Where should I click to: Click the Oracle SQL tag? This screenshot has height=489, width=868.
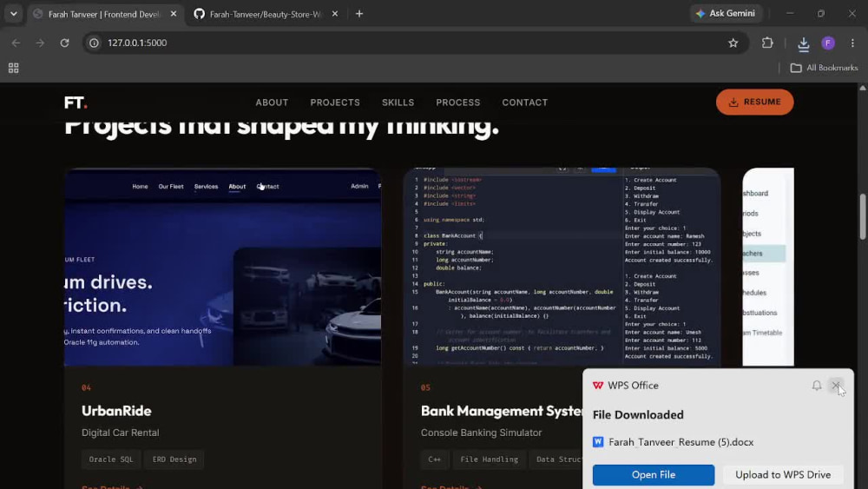(x=111, y=459)
